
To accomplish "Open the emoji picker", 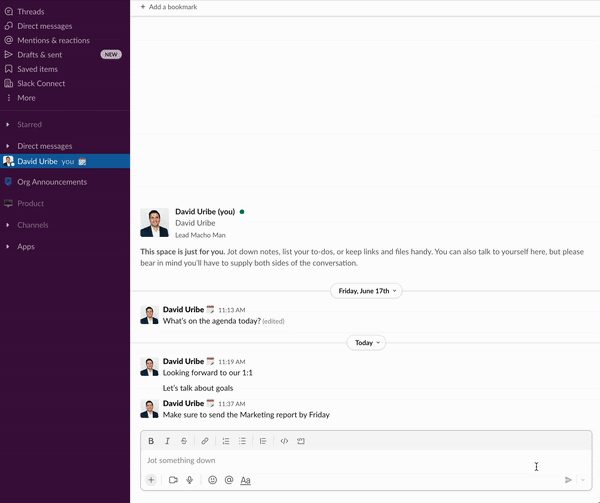I will pyautogui.click(x=212, y=480).
